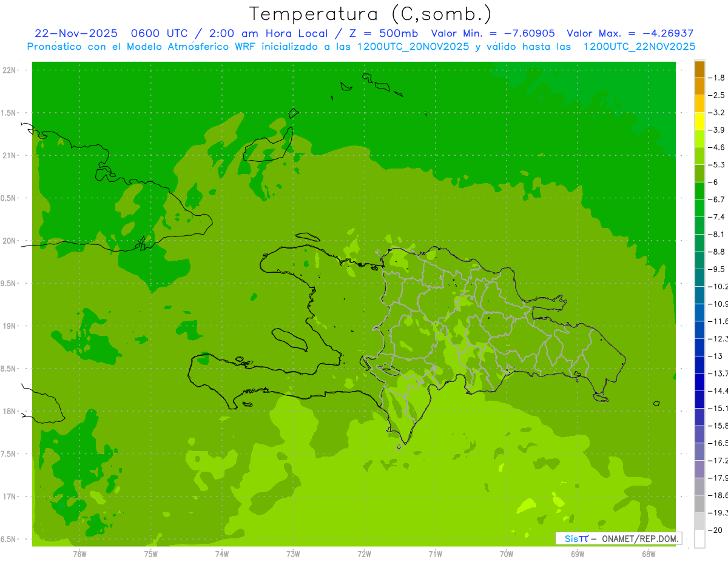Click the '-4.6' color bar value
728x562 pixels.
coord(717,147)
